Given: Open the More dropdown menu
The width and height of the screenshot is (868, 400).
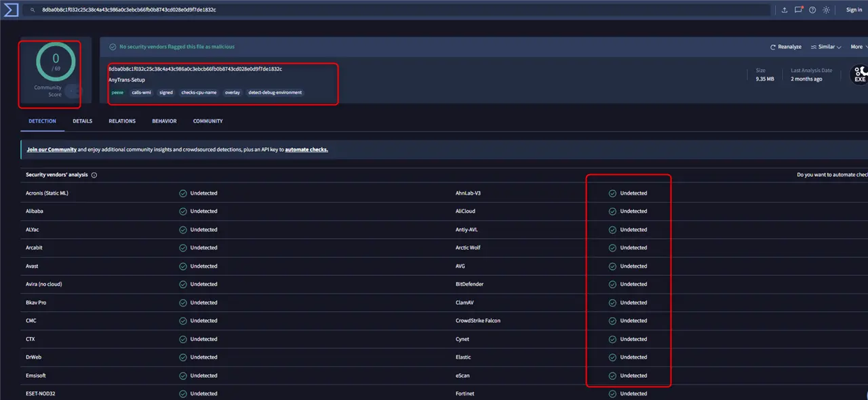Looking at the screenshot, I should (x=859, y=47).
